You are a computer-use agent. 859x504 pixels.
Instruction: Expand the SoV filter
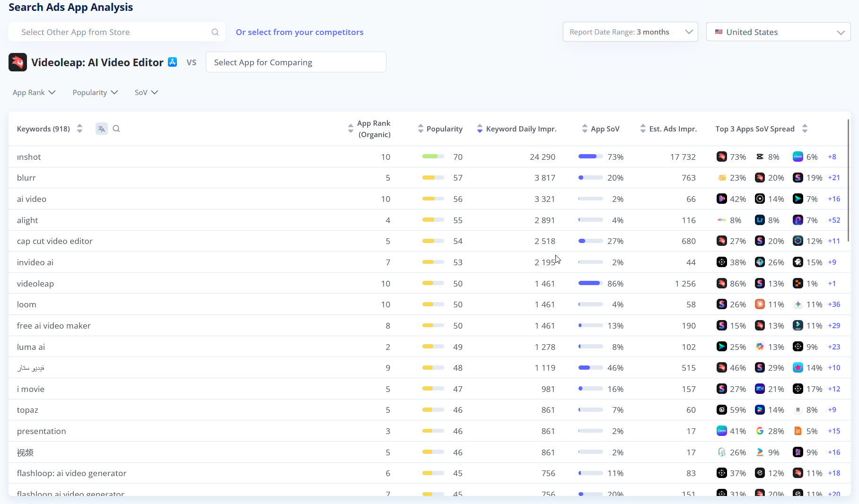146,93
